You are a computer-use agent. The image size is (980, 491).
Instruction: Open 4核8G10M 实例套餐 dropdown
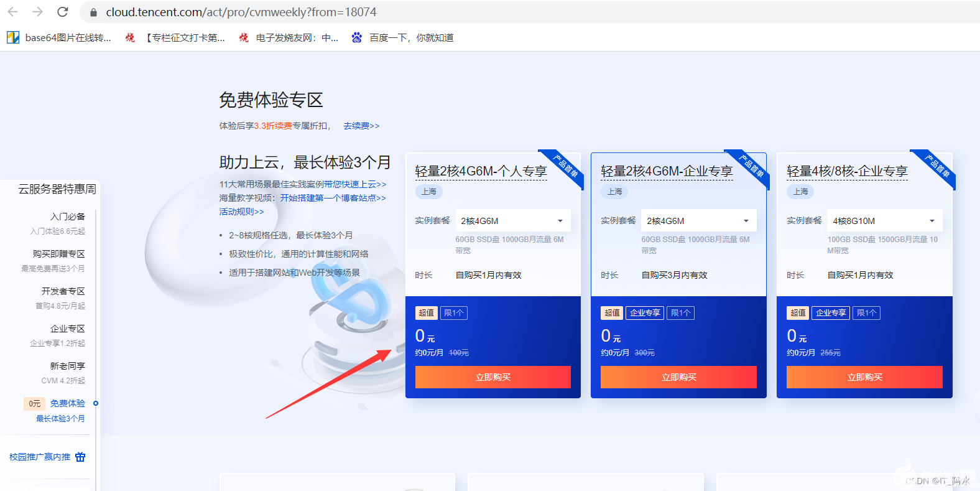[x=885, y=221]
